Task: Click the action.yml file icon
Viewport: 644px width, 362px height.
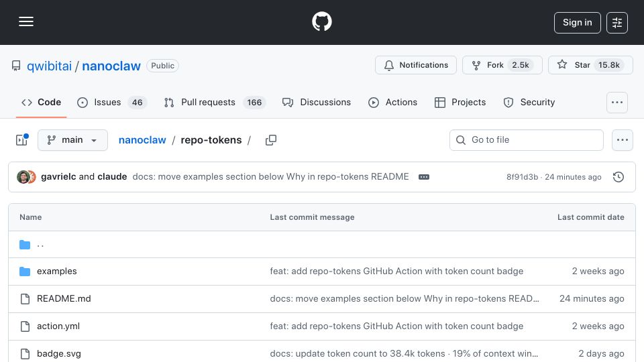Action: tap(25, 326)
